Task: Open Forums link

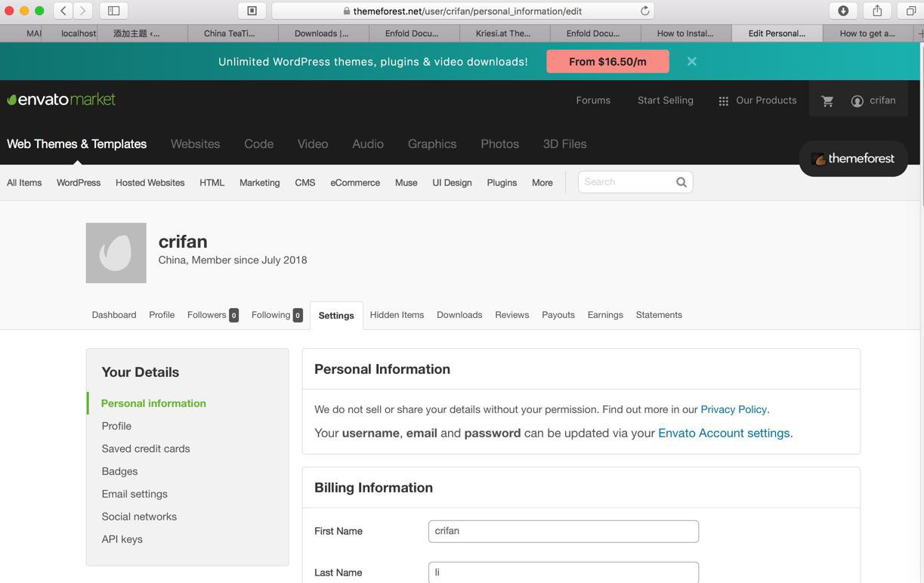Action: tap(593, 100)
